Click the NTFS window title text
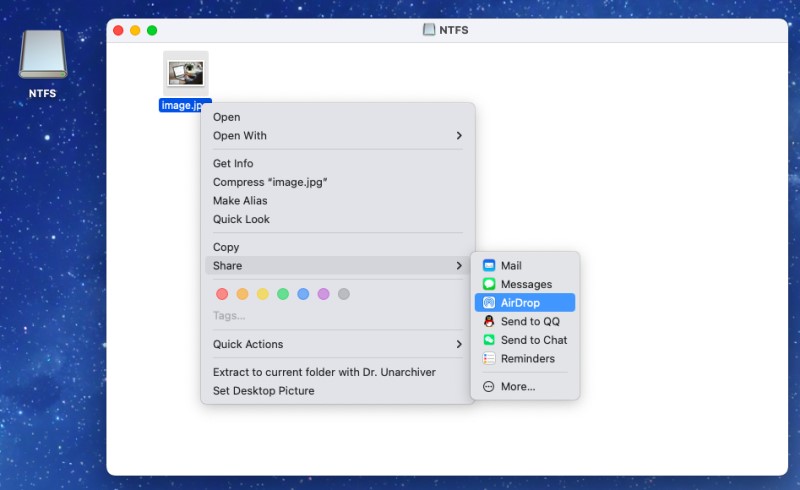 [x=454, y=30]
